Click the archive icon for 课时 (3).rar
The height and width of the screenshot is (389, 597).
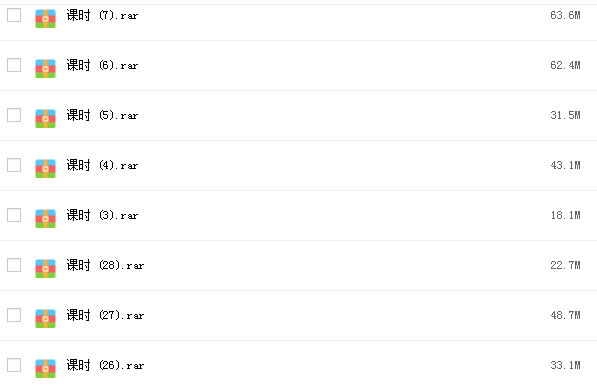click(x=45, y=218)
